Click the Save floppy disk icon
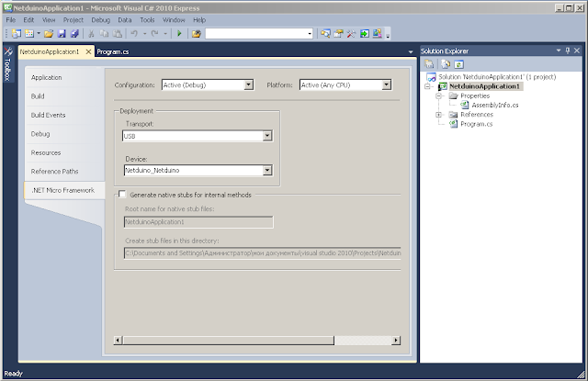The image size is (588, 381). point(62,34)
